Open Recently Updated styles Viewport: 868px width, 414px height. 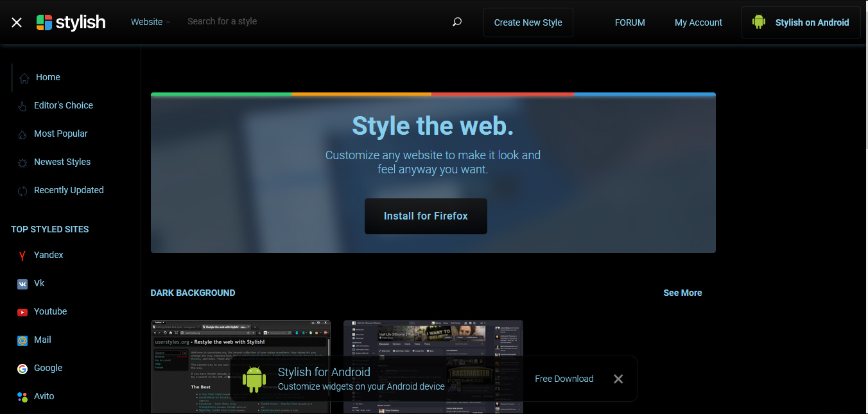(69, 190)
